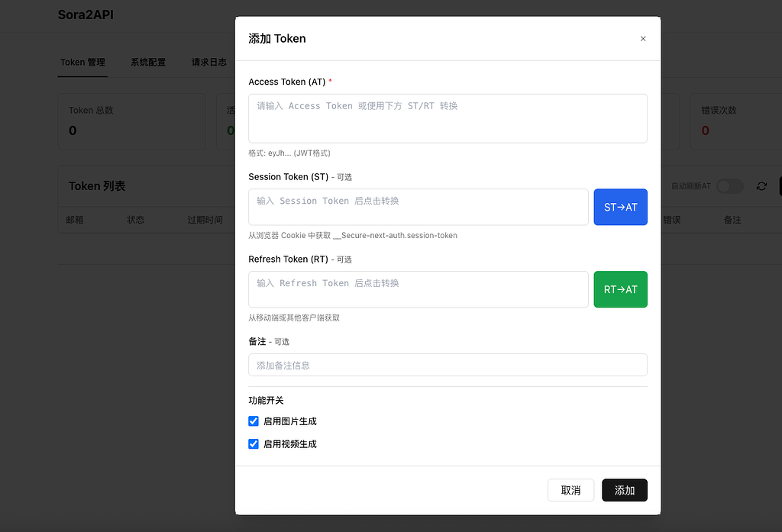Viewport: 782px width, 532px height.
Task: Click the refresh icon in Token 列表
Action: pos(761,186)
